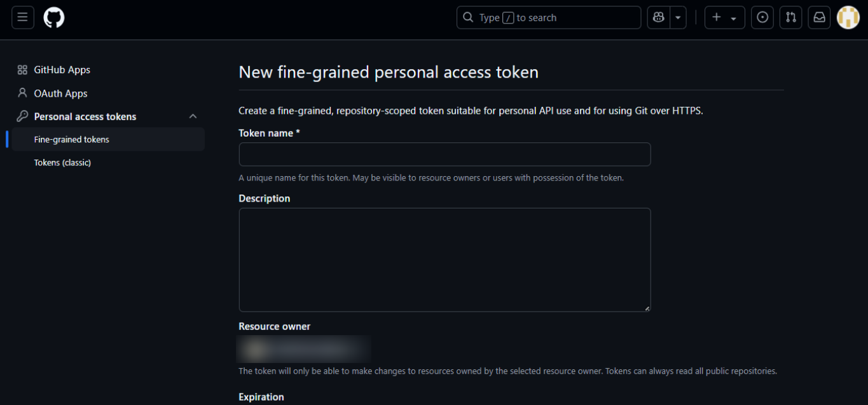Screen dimensions: 868x405
Task: Focus the Description text area
Action: 444,259
